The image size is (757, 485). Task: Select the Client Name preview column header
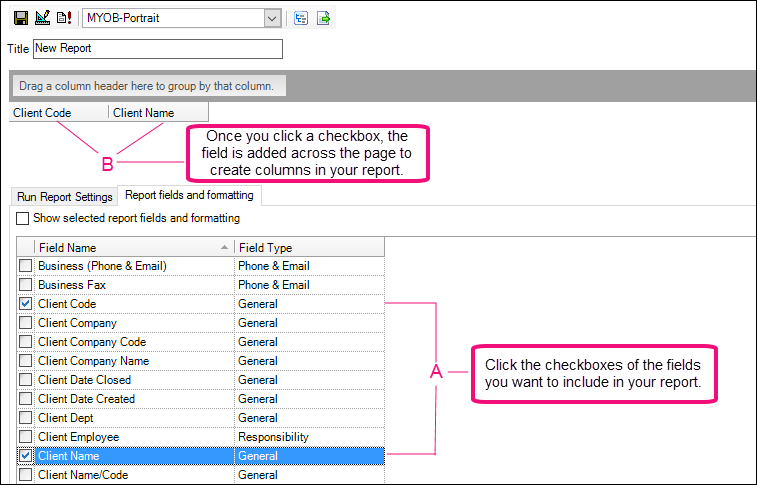[x=158, y=113]
